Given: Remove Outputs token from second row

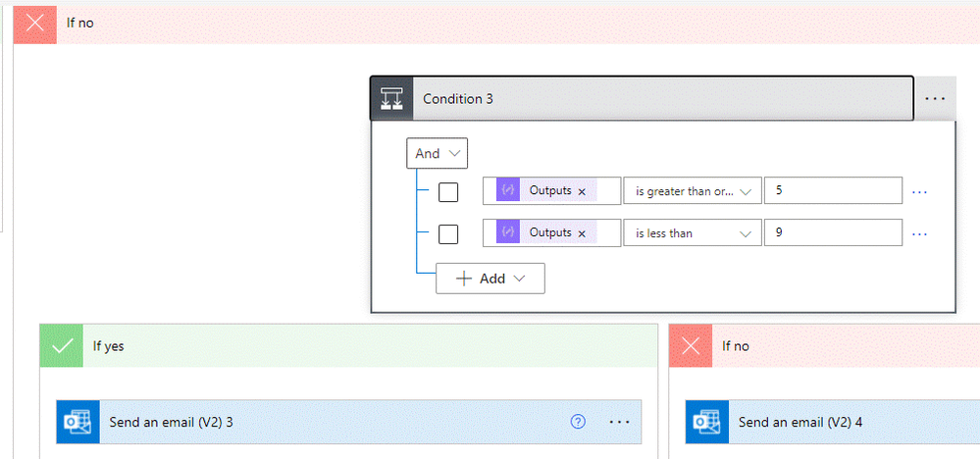Looking at the screenshot, I should click(x=582, y=233).
